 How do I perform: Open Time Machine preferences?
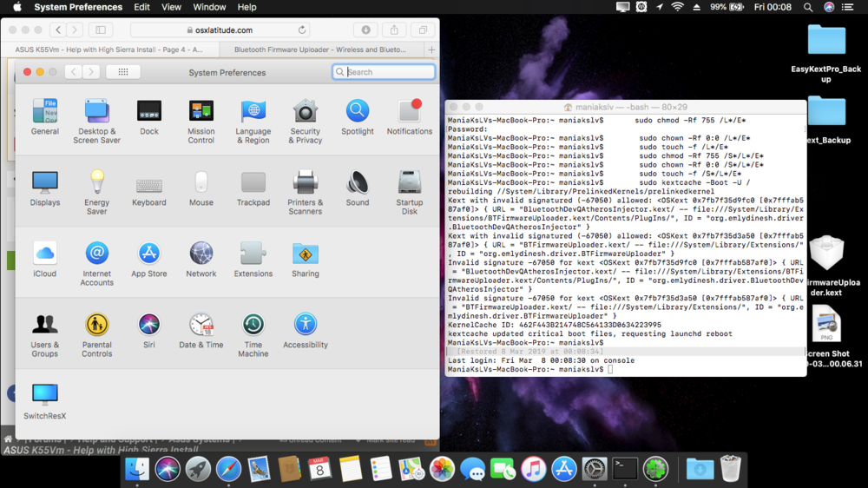point(253,335)
